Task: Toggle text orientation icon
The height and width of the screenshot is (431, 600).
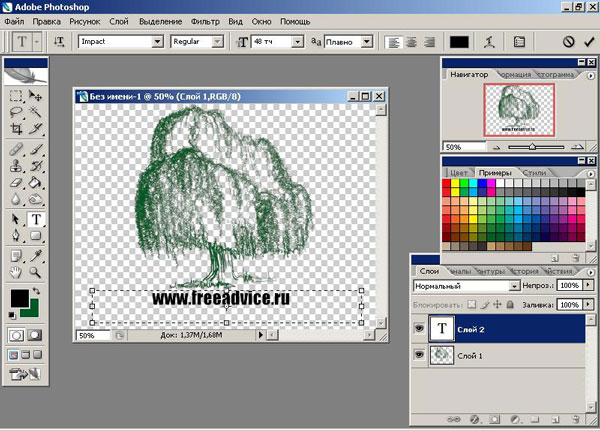Action: (x=59, y=41)
